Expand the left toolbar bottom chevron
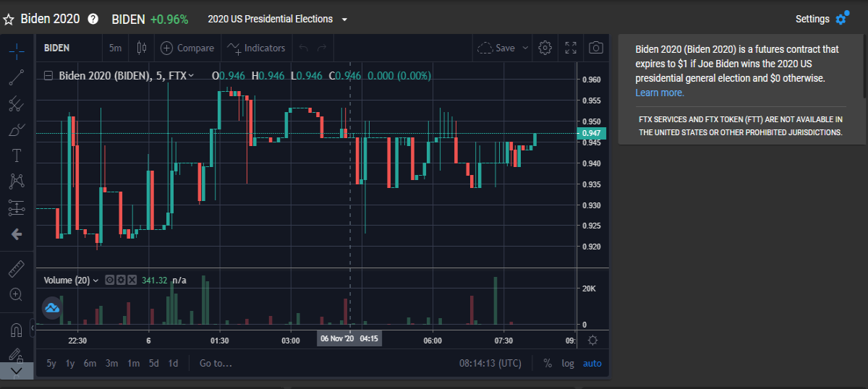The image size is (868, 389). click(17, 370)
